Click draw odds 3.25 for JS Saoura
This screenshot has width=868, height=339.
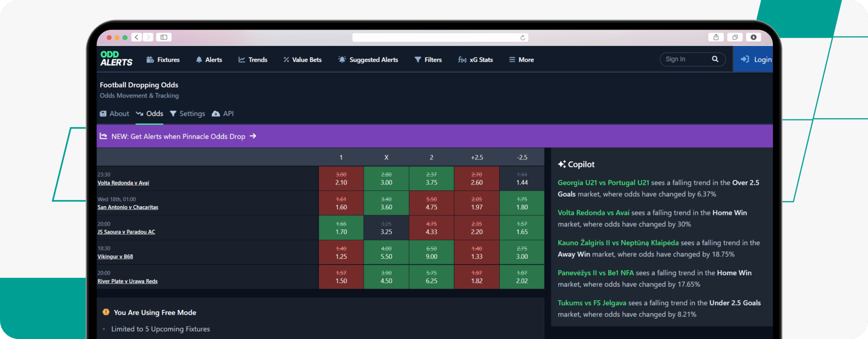386,228
